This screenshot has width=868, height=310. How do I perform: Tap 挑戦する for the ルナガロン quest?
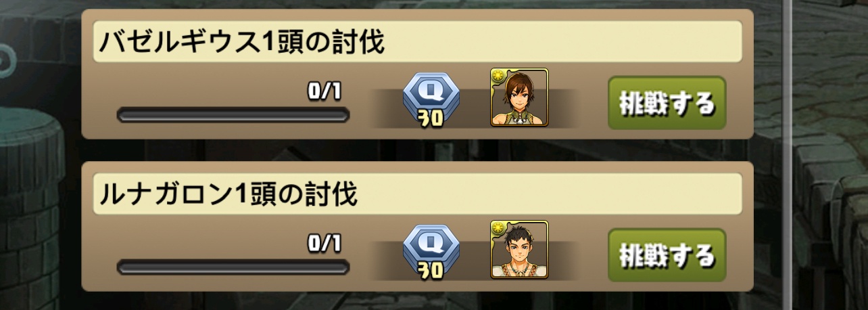point(667,256)
